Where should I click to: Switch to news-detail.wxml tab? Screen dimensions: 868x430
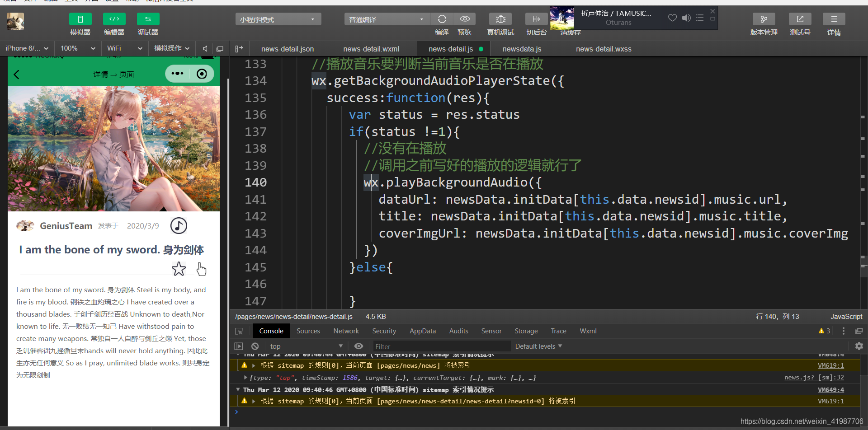pos(371,49)
